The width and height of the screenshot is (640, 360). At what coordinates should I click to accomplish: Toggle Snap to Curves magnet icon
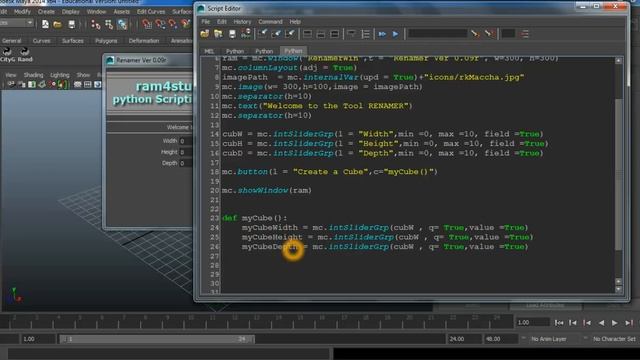pyautogui.click(x=160, y=24)
